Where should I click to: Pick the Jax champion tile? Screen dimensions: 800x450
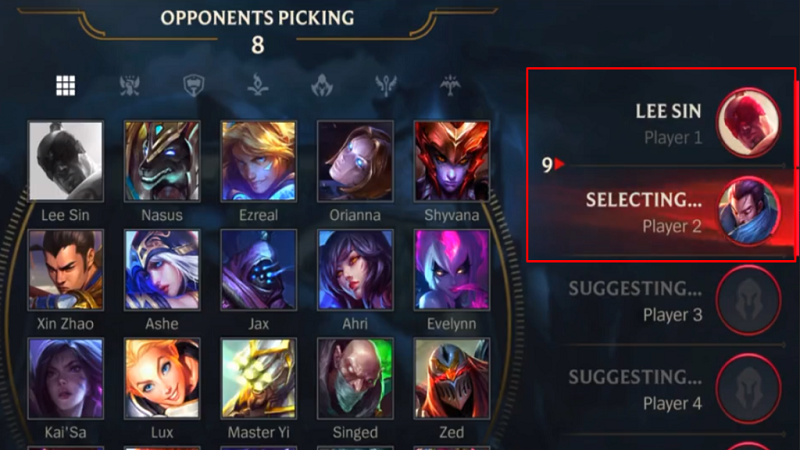[x=259, y=270]
